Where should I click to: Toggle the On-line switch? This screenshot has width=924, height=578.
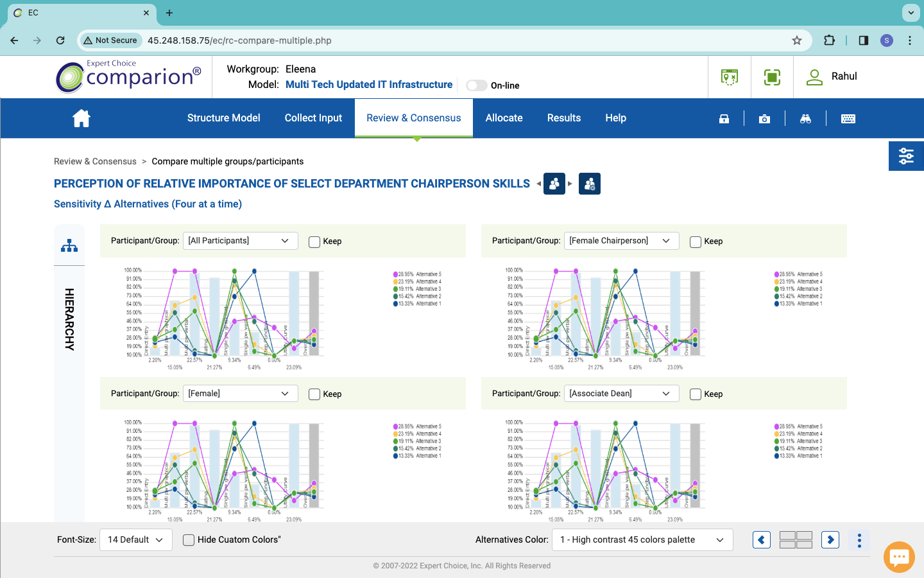pyautogui.click(x=477, y=85)
